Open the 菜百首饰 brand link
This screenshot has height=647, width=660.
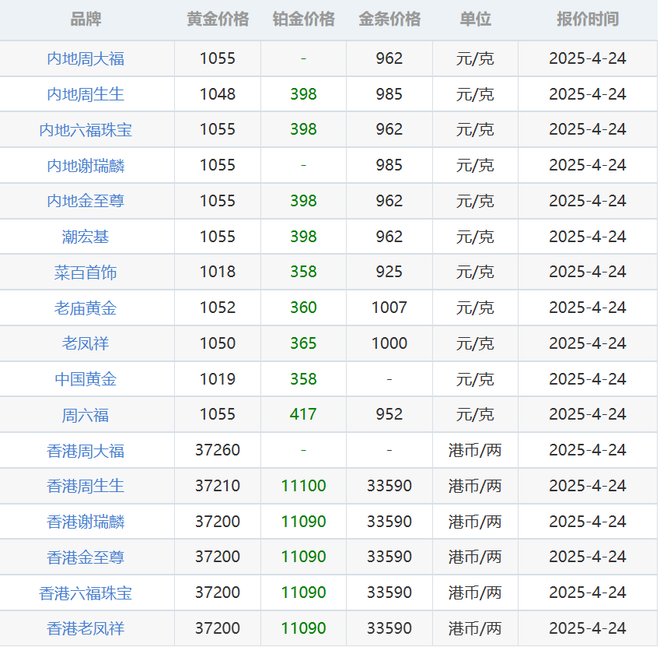85,272
